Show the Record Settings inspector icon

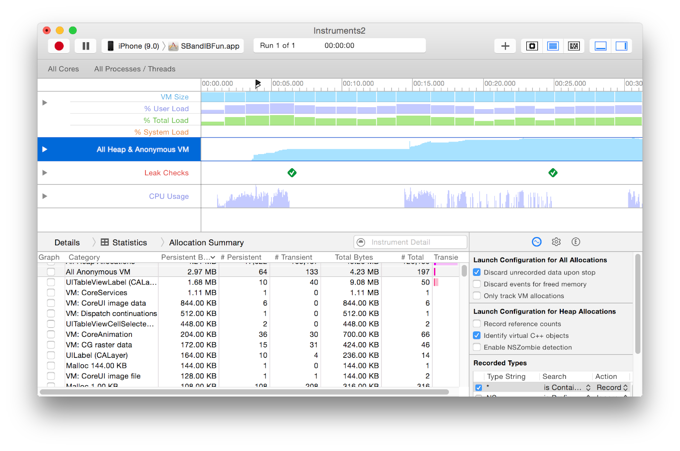[x=536, y=242]
